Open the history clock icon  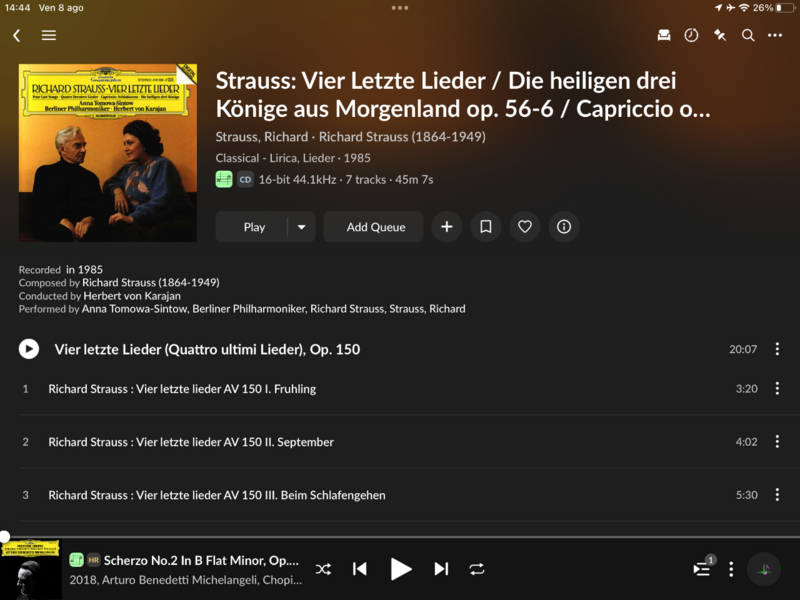[x=691, y=35]
